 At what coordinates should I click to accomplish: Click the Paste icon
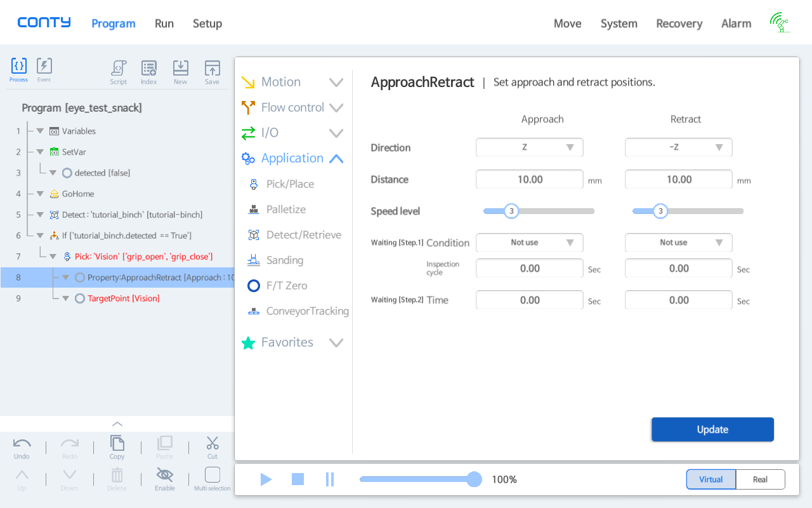click(x=164, y=448)
